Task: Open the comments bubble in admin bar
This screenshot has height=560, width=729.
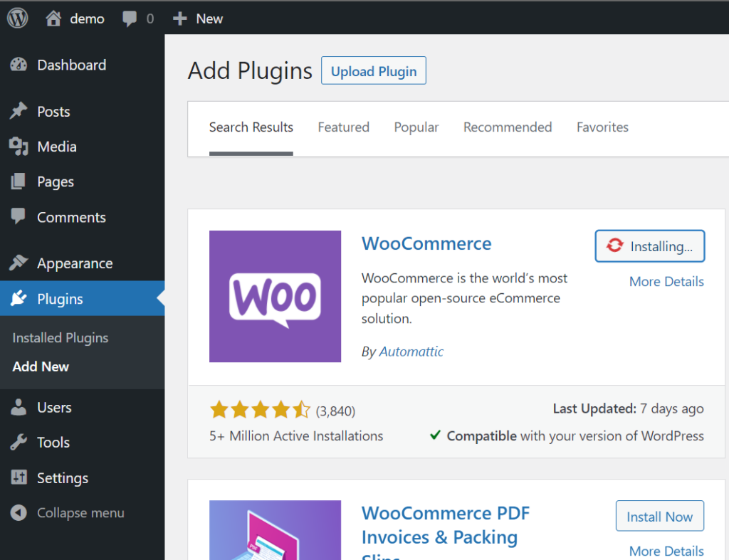Action: pos(130,19)
